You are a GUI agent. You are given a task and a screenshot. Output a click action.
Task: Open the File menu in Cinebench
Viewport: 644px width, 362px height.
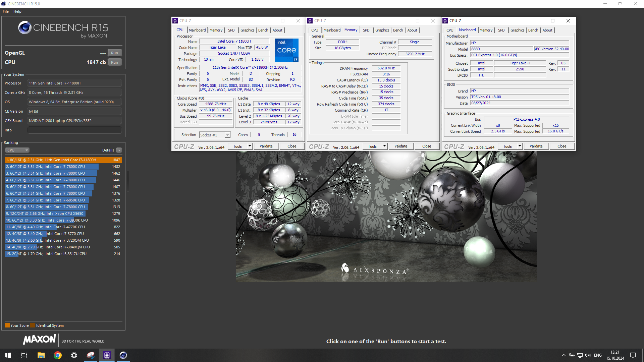(x=6, y=11)
